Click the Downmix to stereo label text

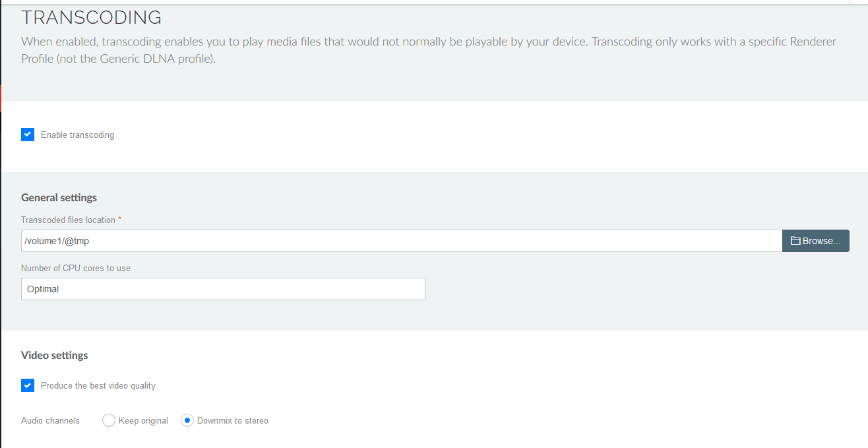(x=233, y=421)
